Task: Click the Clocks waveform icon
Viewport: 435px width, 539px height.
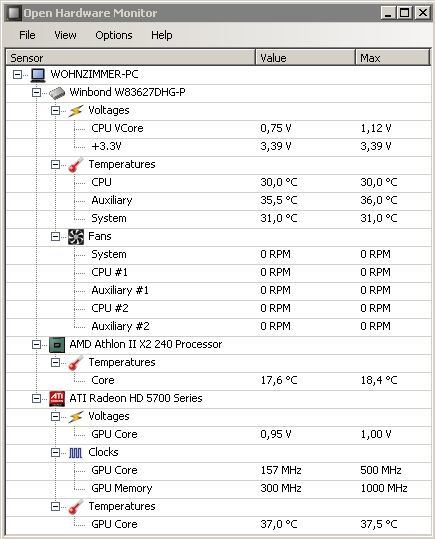Action: [76, 453]
